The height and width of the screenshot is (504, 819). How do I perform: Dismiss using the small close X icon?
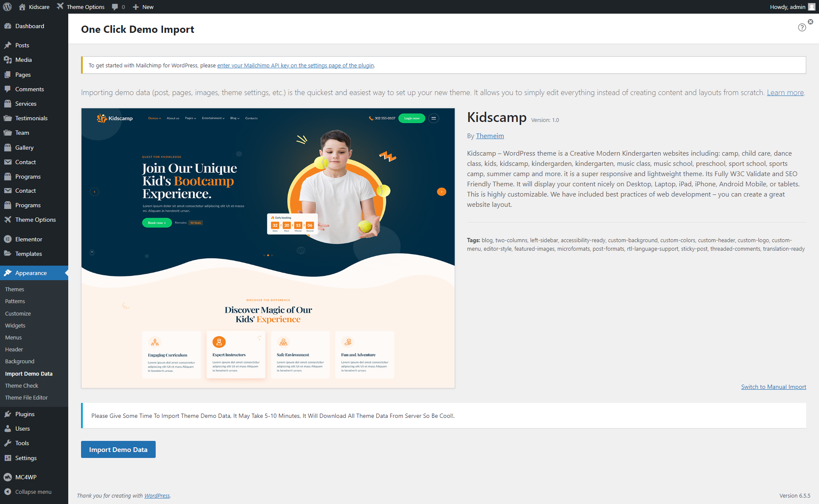[810, 21]
